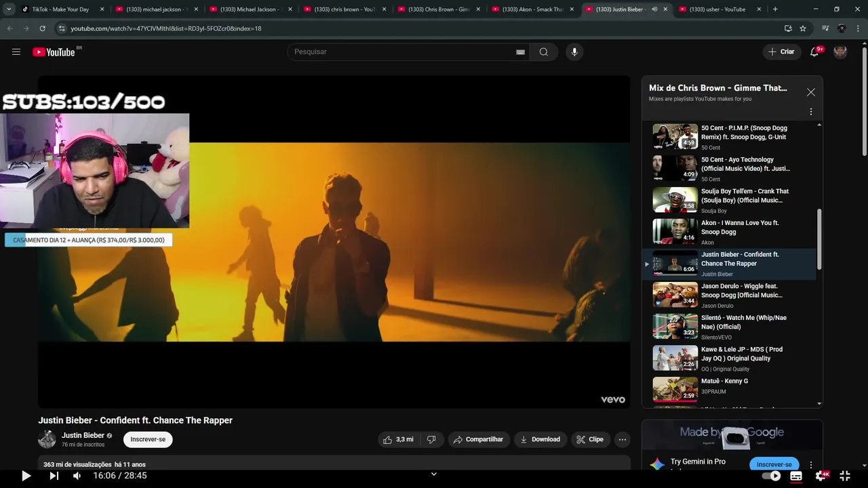Play the video from bottom bar
Viewport: 868px width, 488px height.
(x=26, y=476)
